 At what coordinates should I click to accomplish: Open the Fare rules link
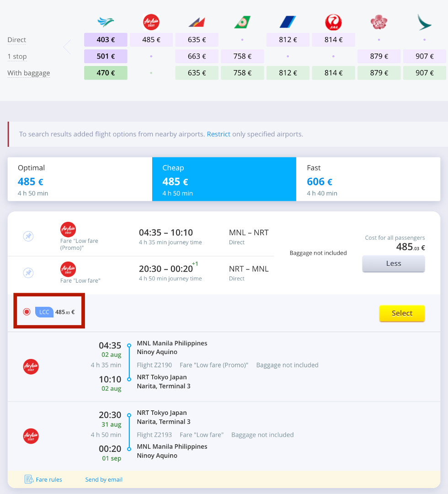48,479
